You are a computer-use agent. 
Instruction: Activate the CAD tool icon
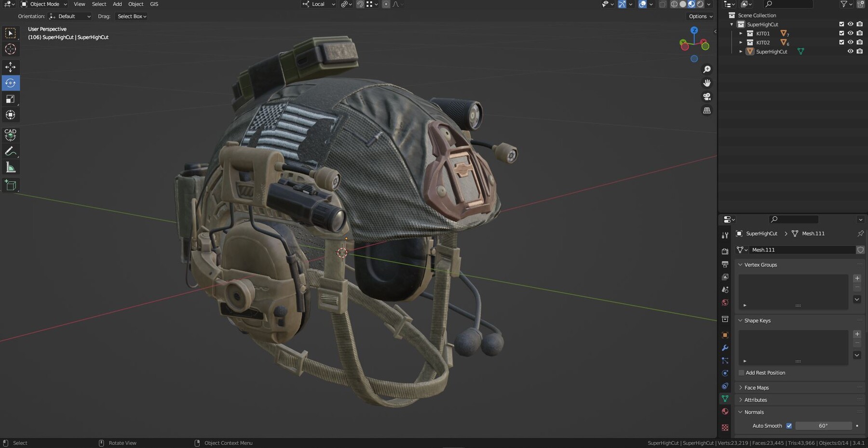(10, 134)
